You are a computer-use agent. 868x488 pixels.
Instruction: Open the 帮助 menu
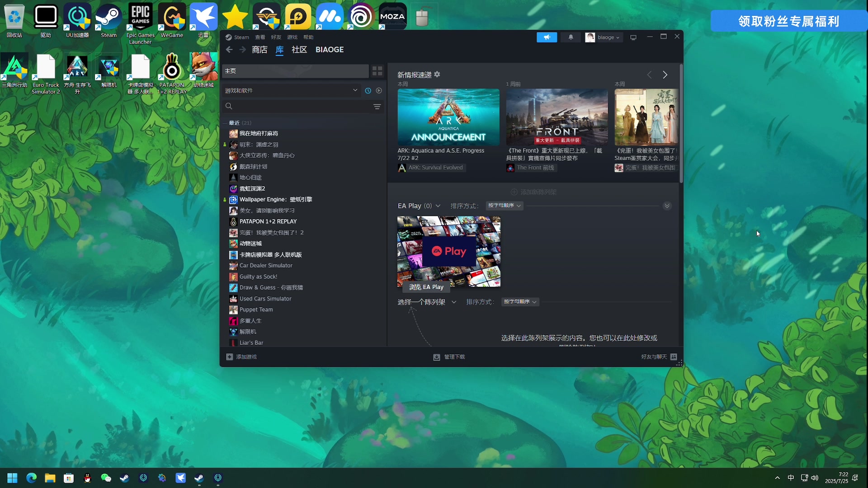(x=308, y=38)
